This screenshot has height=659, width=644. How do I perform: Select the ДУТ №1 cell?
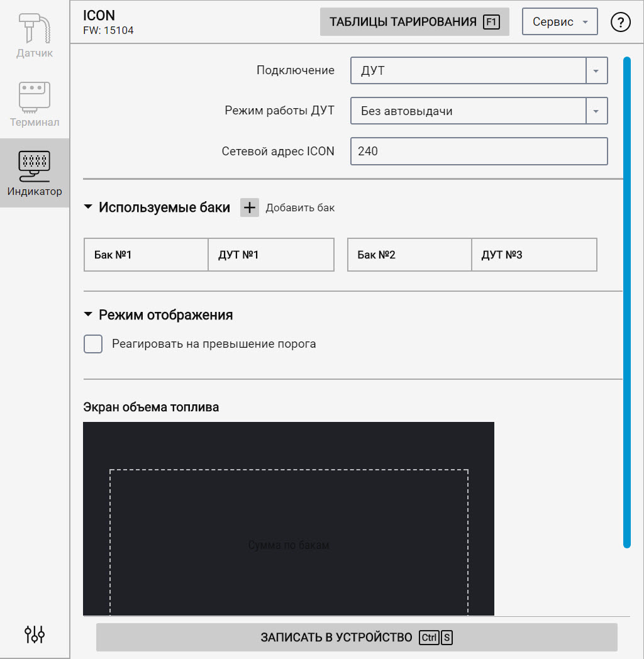[271, 255]
